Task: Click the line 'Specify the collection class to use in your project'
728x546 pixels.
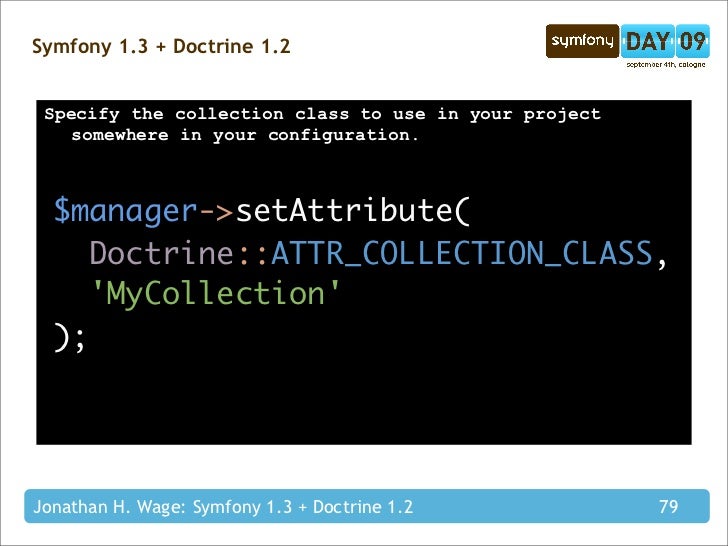Action: [x=323, y=114]
